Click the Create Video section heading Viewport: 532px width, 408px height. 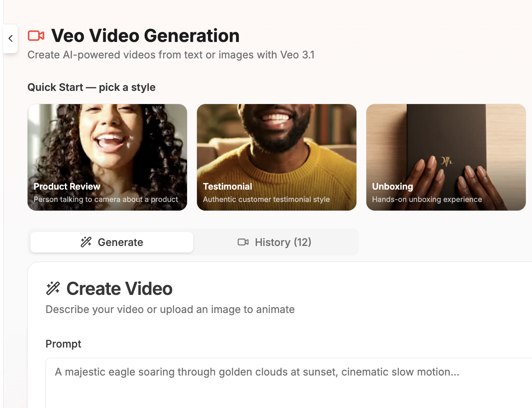(x=119, y=288)
